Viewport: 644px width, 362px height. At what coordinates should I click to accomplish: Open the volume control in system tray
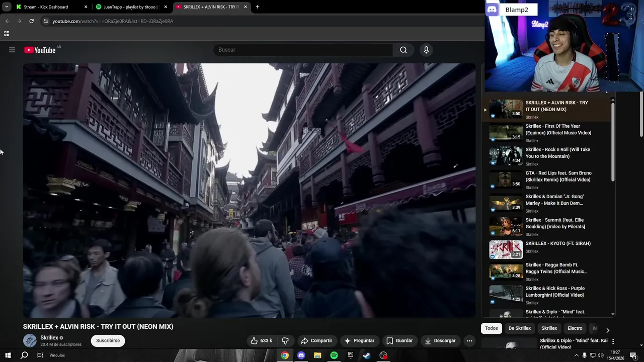coord(600,355)
